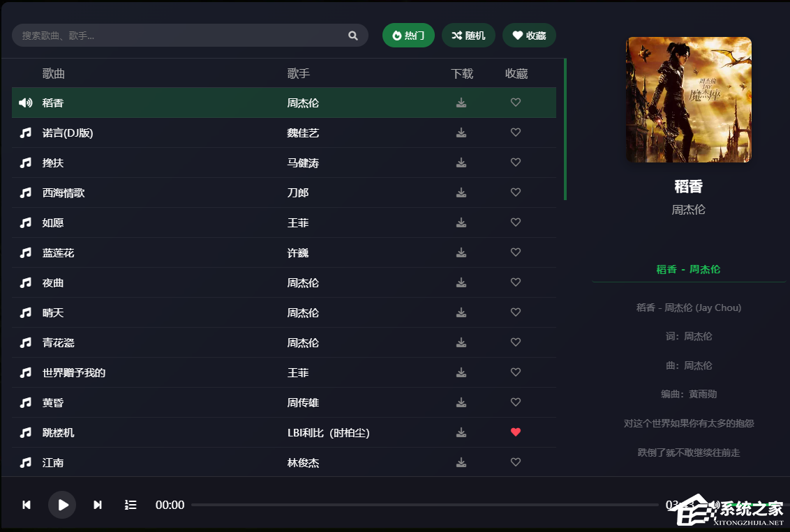
Task: Click the 歌手 column header
Action: click(297, 73)
